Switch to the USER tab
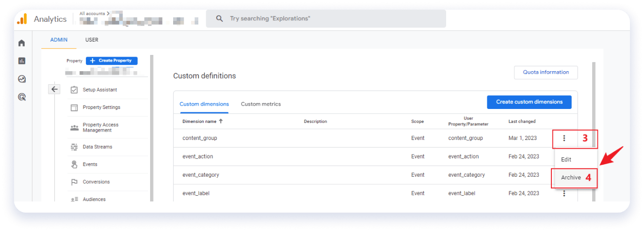Image resolution: width=644 pixels, height=231 pixels. tap(92, 40)
